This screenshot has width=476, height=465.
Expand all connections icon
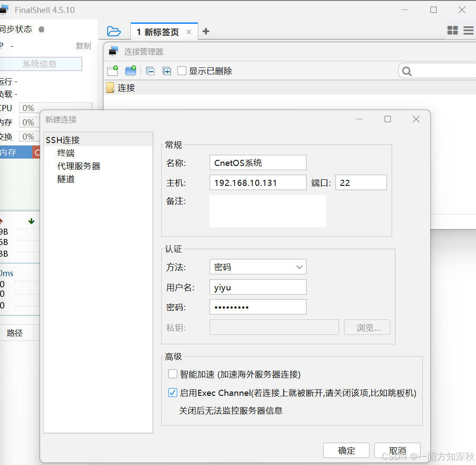[x=167, y=71]
